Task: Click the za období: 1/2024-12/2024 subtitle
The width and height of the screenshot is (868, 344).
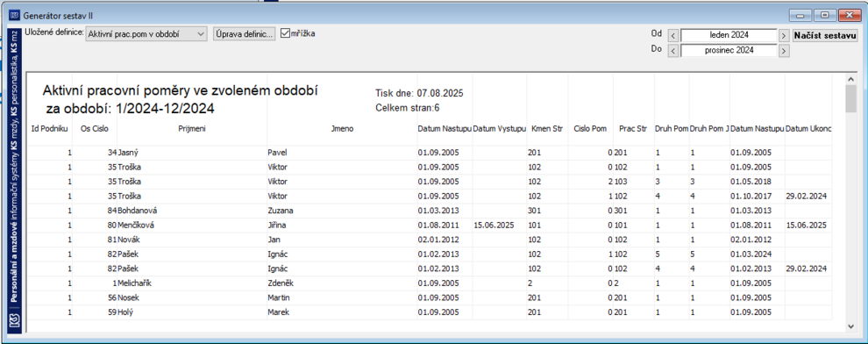Action: [x=131, y=109]
